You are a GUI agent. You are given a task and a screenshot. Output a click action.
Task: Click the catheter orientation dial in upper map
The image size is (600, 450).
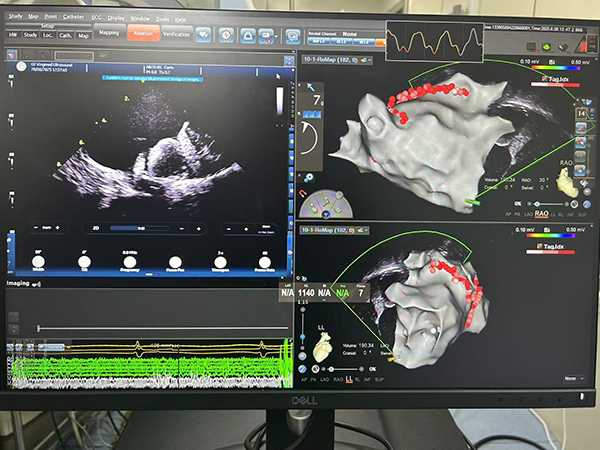point(324,201)
